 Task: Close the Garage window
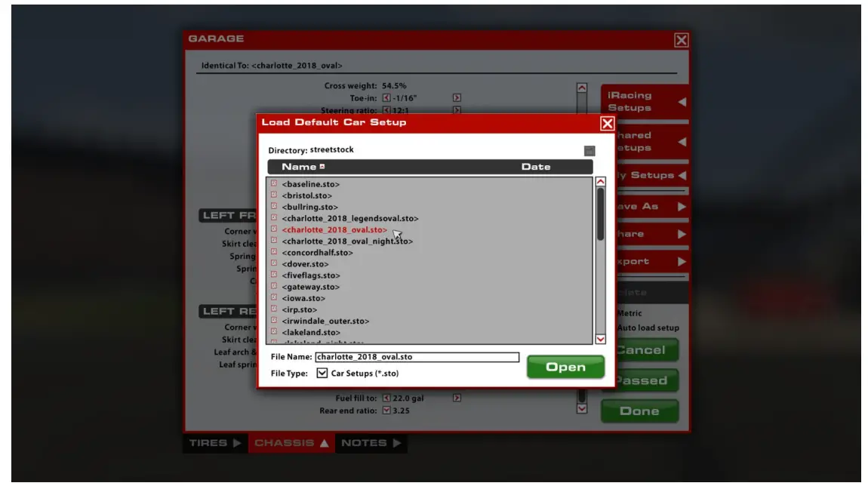(682, 40)
